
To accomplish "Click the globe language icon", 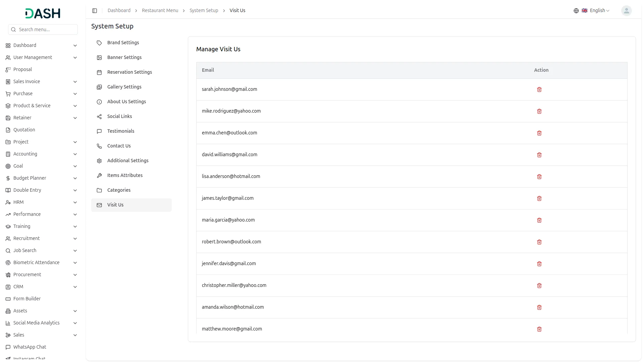I will (x=576, y=11).
